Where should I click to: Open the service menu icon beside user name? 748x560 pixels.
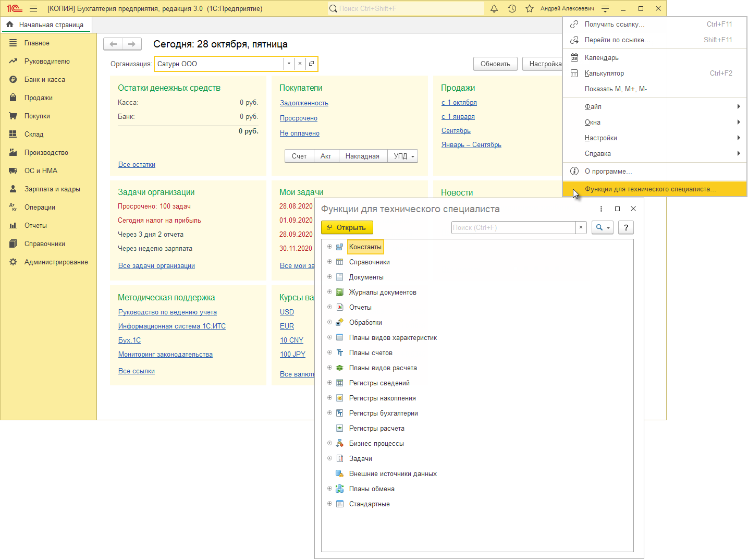click(605, 8)
